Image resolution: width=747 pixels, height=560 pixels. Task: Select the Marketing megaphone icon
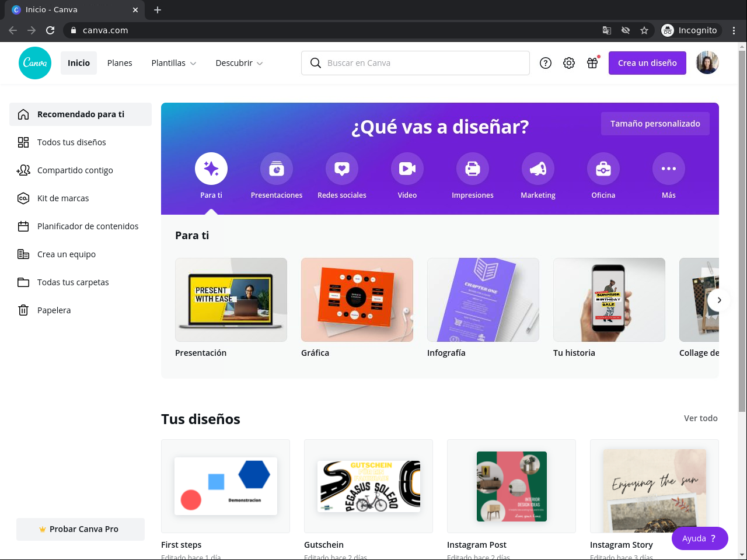[x=538, y=169]
